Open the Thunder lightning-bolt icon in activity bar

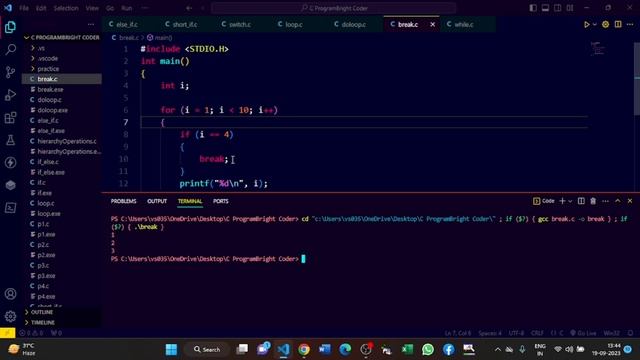point(10,162)
